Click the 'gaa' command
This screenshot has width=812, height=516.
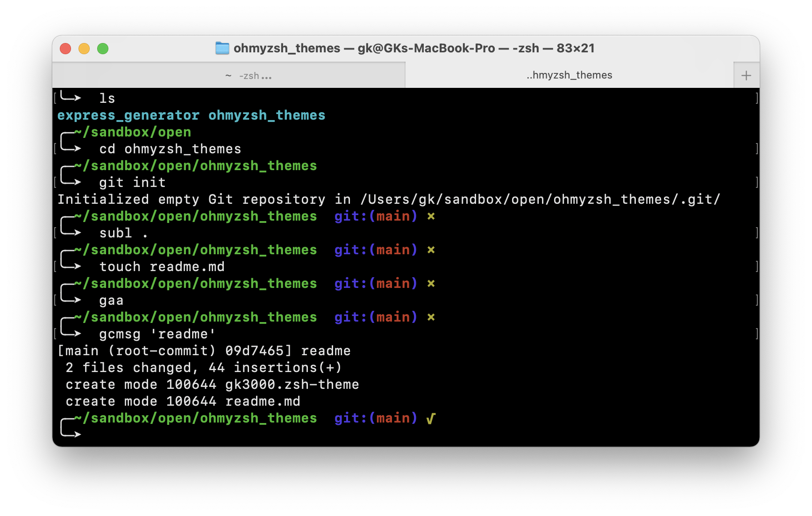(111, 301)
